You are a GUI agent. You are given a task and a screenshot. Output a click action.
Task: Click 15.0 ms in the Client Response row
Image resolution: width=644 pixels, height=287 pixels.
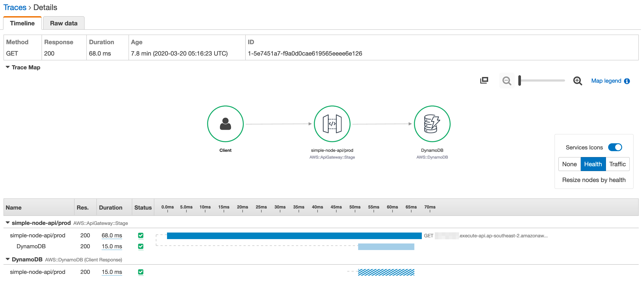(x=112, y=272)
